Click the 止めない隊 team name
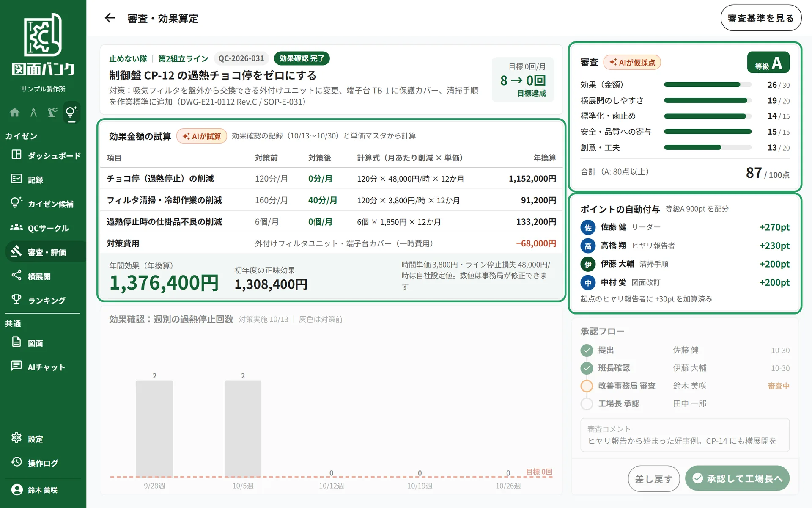 (x=128, y=58)
